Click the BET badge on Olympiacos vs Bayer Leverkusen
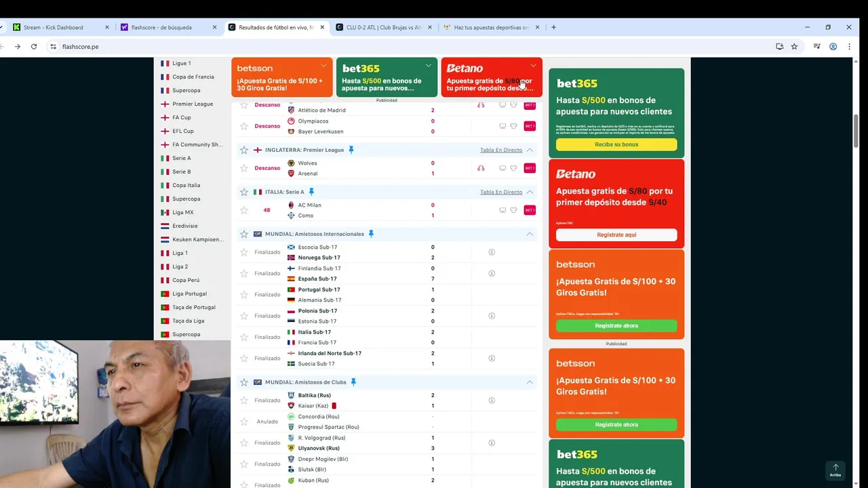 530,126
